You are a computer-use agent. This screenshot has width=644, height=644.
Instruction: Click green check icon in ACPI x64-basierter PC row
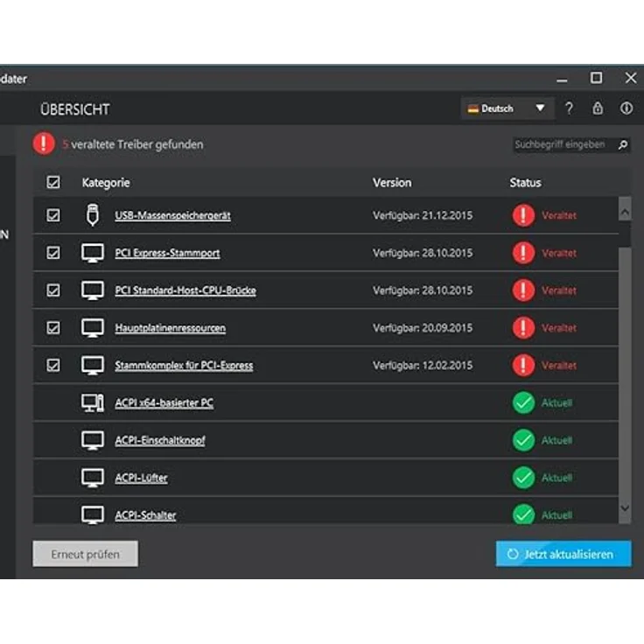(523, 402)
